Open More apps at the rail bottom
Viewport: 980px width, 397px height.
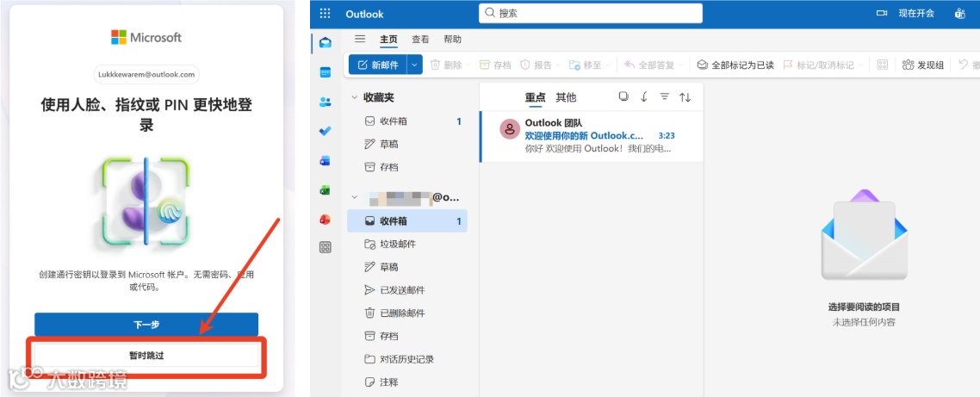tap(325, 247)
